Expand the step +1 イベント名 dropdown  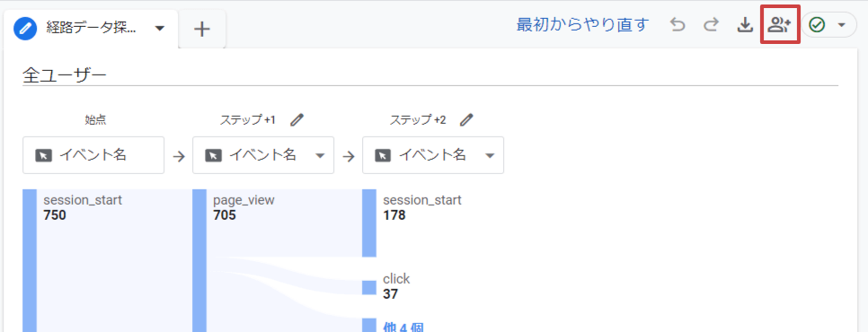[319, 156]
